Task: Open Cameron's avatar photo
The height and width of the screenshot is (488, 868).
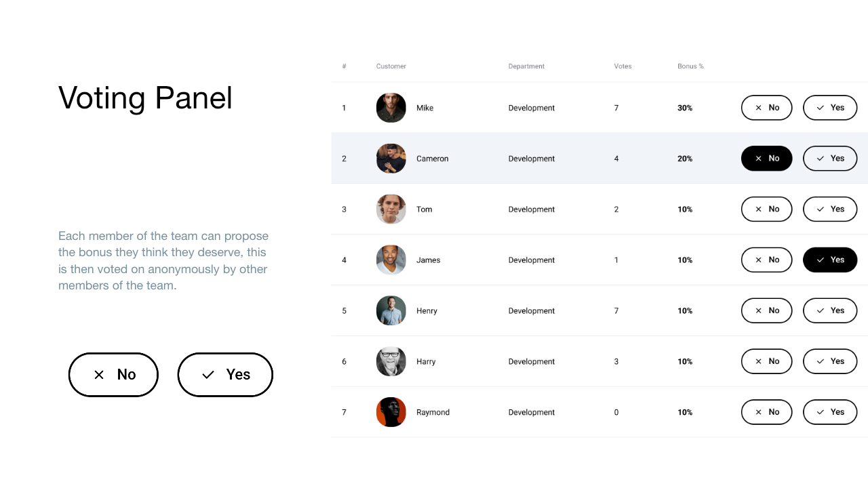Action: point(391,159)
